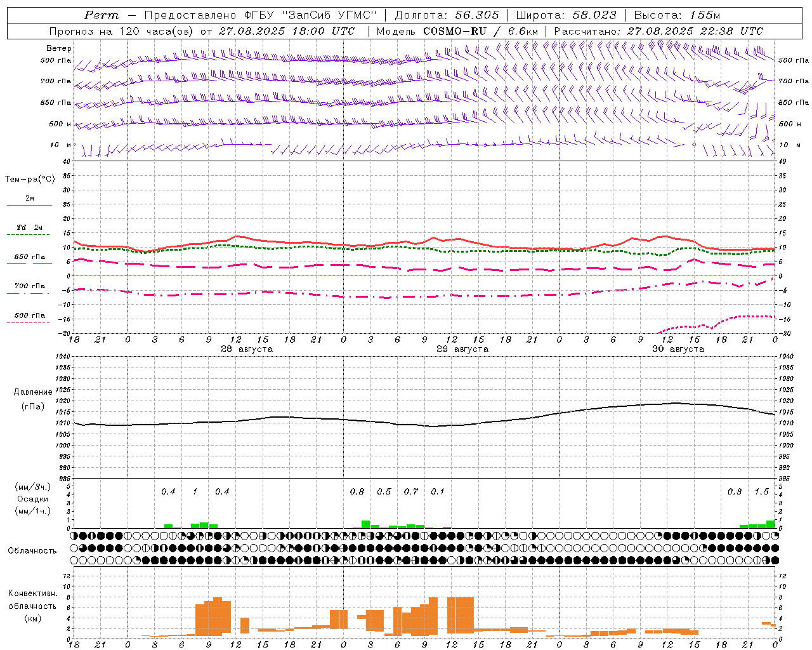Select the "Конвективн." convective cloud label
The image size is (812, 650).
coord(32,594)
